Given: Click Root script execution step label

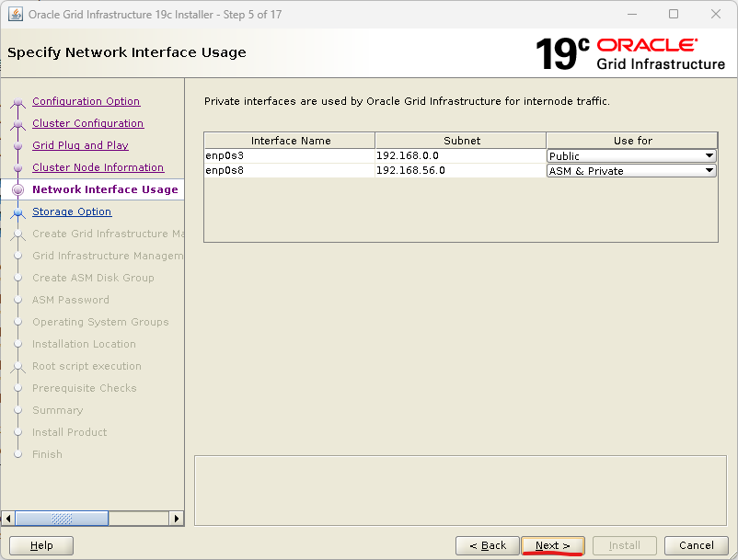Looking at the screenshot, I should (x=86, y=366).
